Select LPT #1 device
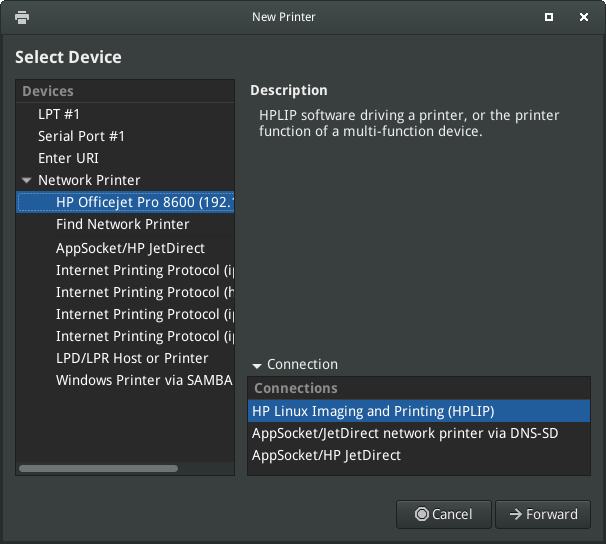606x544 pixels. pos(125,114)
